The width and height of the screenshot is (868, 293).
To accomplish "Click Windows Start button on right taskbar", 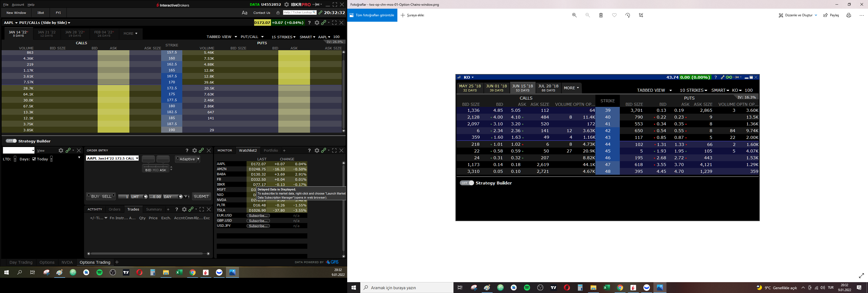I will [354, 288].
